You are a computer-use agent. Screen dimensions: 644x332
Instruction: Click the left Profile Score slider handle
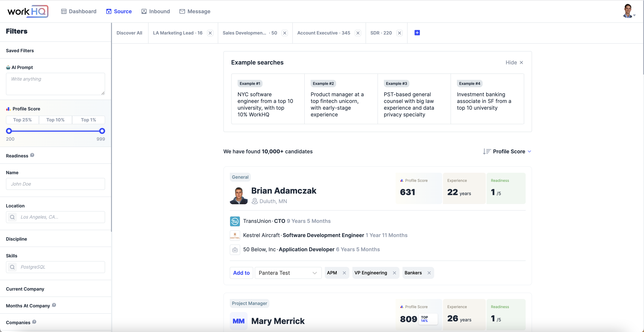pos(9,131)
